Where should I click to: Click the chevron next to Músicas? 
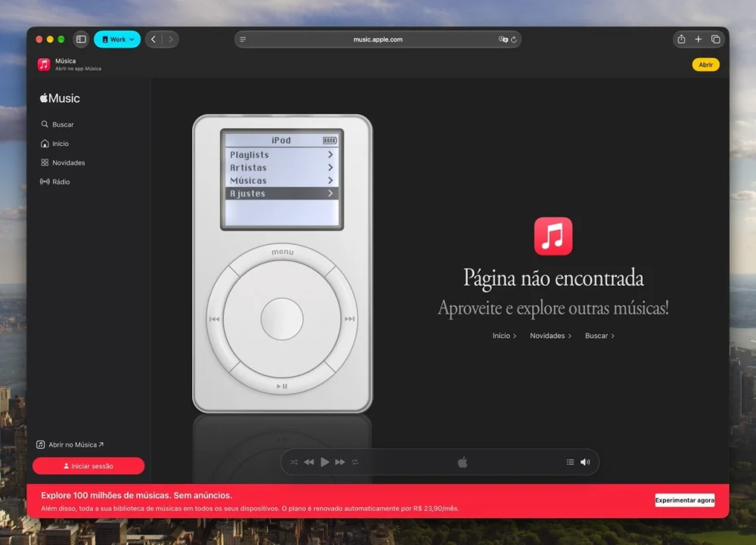point(330,181)
